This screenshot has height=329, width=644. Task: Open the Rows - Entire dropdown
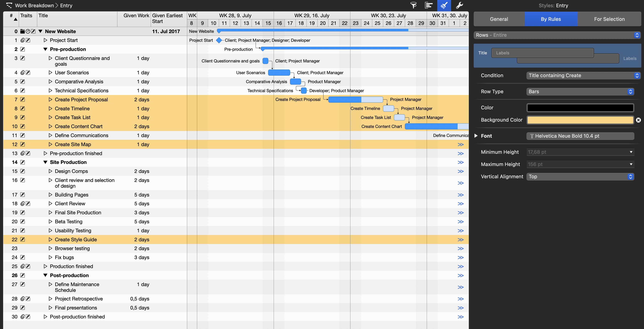(x=557, y=35)
